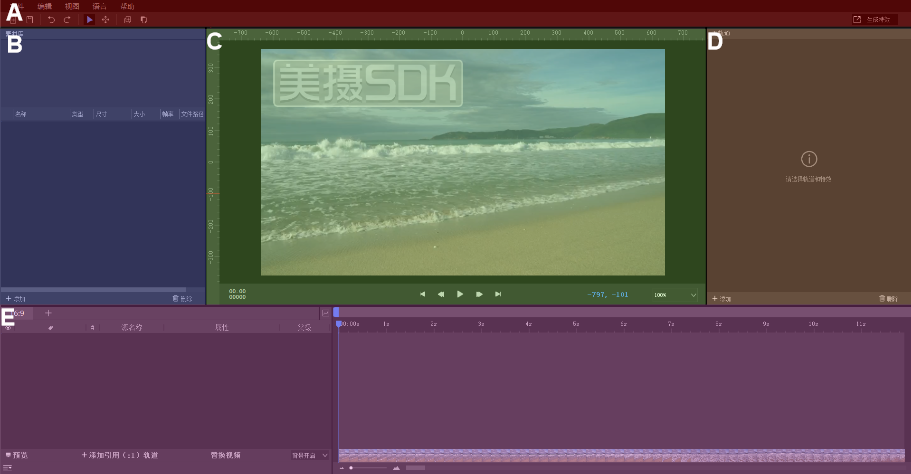Click the lock column header icon
Image resolution: width=911 pixels, height=474 pixels.
click(92, 328)
